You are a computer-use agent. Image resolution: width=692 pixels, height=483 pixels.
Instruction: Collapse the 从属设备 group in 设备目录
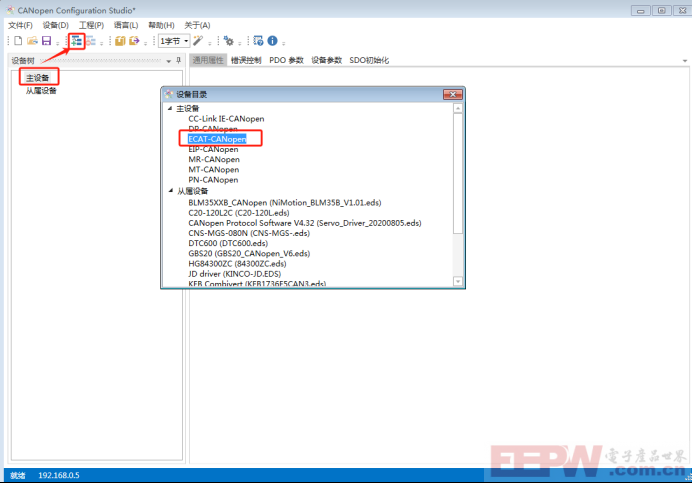(x=170, y=191)
